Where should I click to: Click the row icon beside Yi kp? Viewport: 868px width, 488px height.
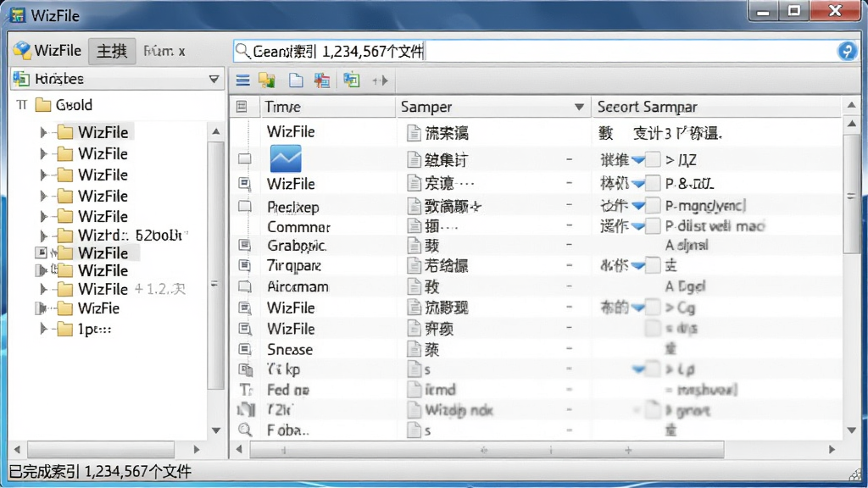click(x=245, y=369)
